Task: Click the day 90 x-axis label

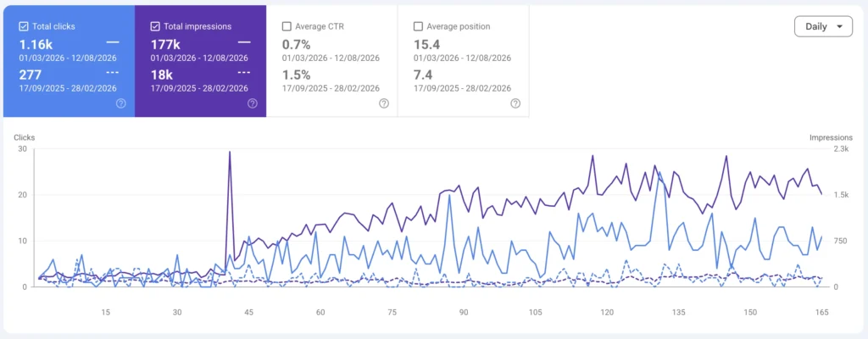Action: tap(464, 313)
